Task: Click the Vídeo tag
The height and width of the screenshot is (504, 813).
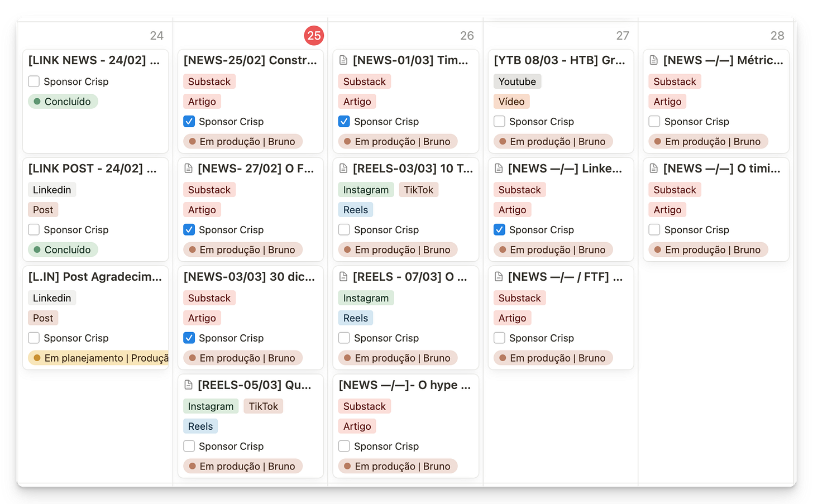Action: pyautogui.click(x=511, y=102)
